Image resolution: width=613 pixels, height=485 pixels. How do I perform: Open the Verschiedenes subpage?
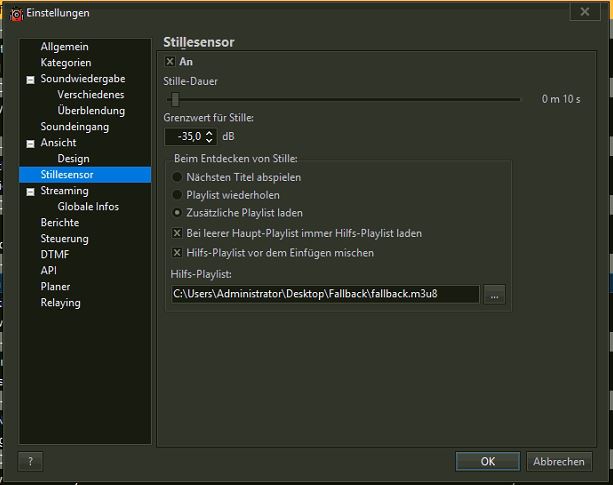(91, 95)
